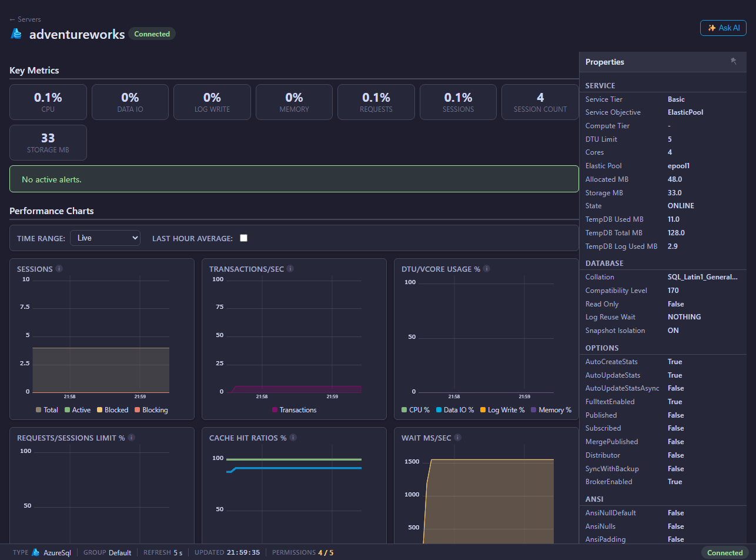
Task: Click AzureSql icon in the status bar
Action: 36,552
